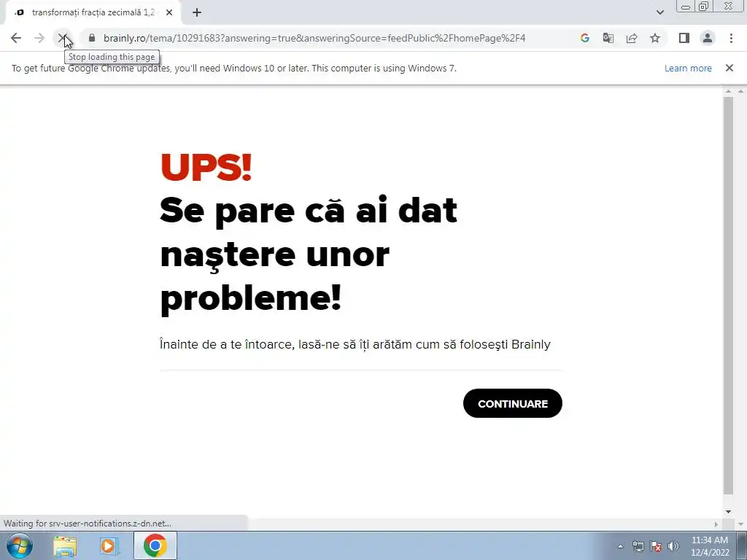Click the address bar URL
The height and width of the screenshot is (560, 747).
tap(314, 38)
